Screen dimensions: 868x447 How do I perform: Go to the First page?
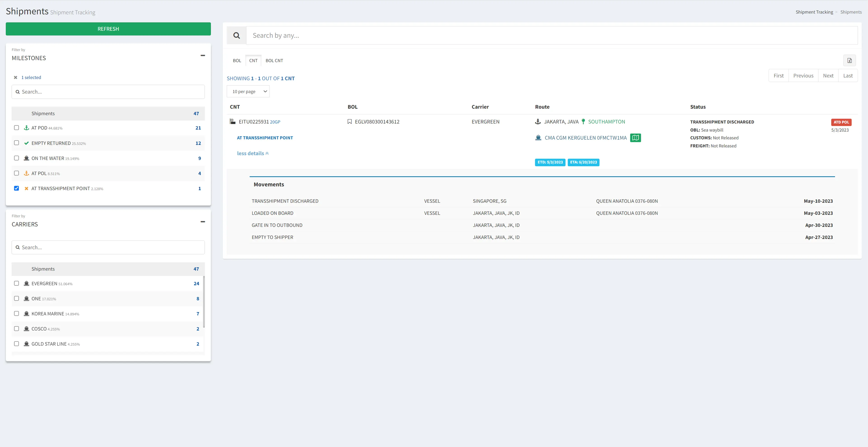[x=778, y=76]
